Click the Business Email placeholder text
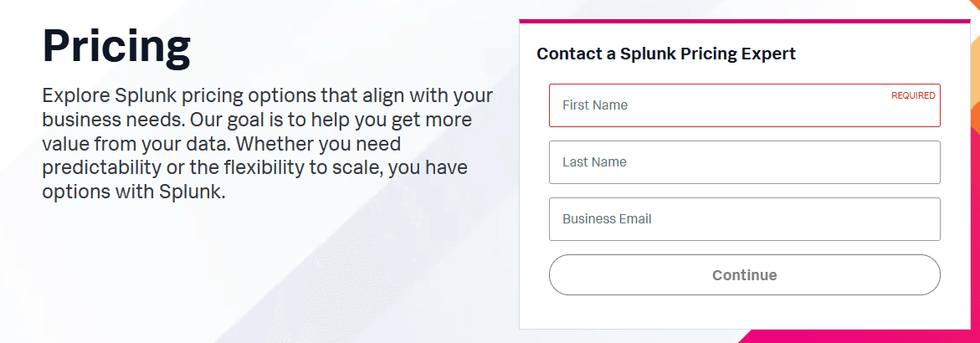The image size is (980, 343). point(607,219)
